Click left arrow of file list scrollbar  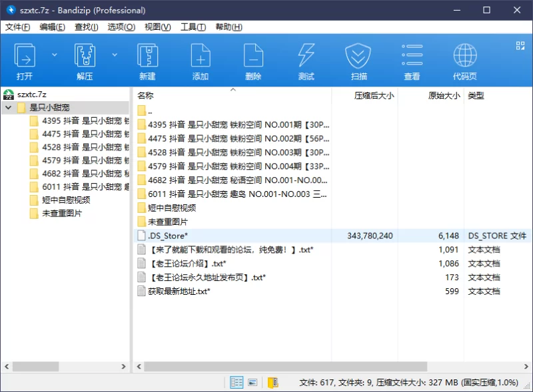coord(139,367)
